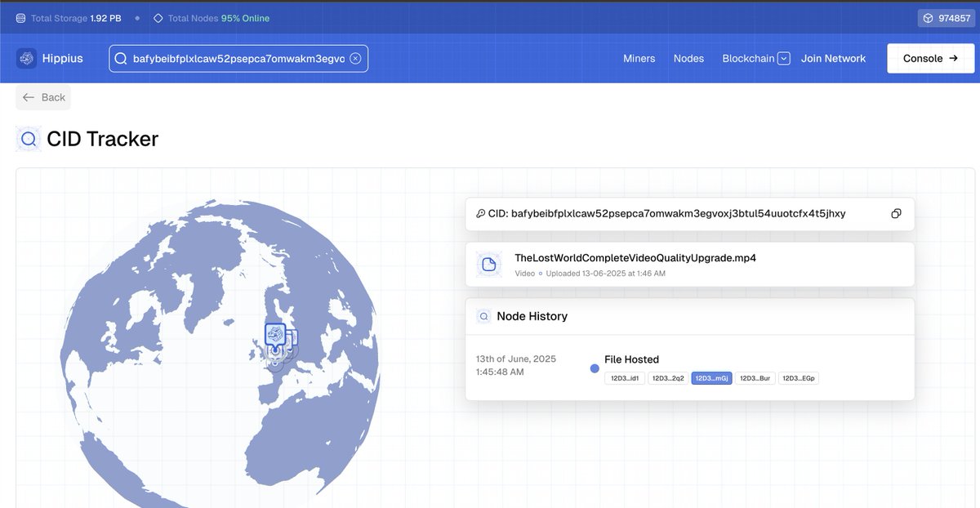Screen dimensions: 980x508
Task: Select highlighted node chip 12D3...mGj
Action: click(711, 378)
